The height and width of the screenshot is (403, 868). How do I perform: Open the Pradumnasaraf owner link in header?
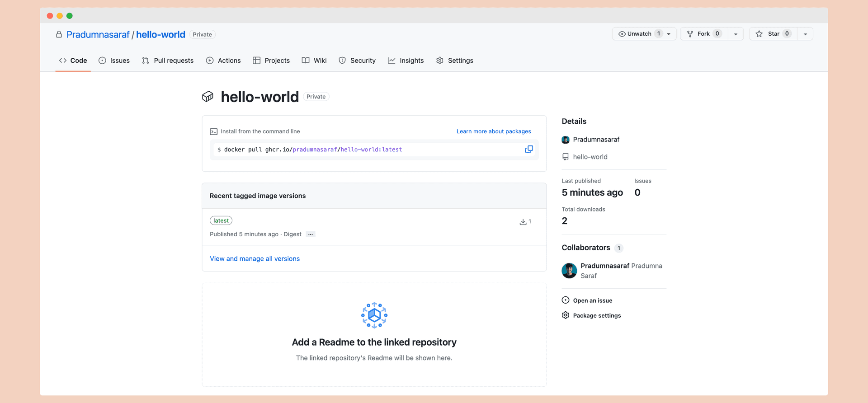click(98, 35)
